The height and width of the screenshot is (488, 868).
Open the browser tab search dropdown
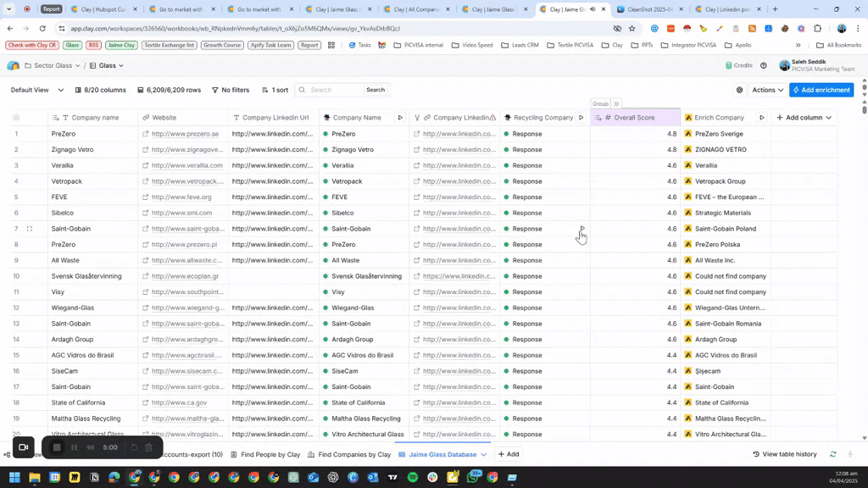(x=8, y=9)
